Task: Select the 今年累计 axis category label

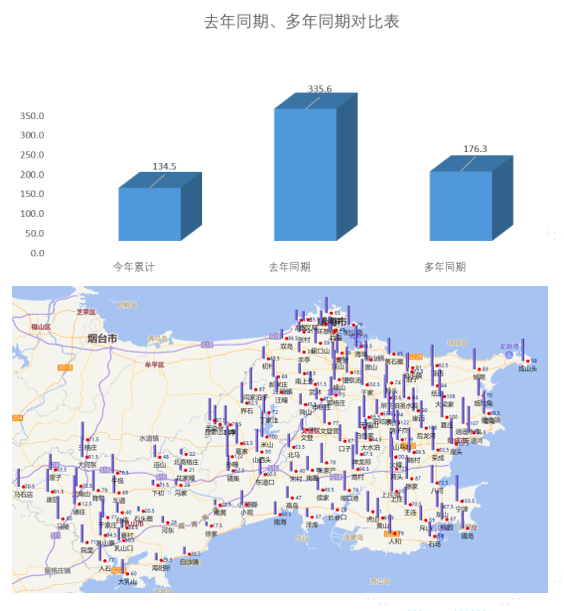Action: (134, 267)
